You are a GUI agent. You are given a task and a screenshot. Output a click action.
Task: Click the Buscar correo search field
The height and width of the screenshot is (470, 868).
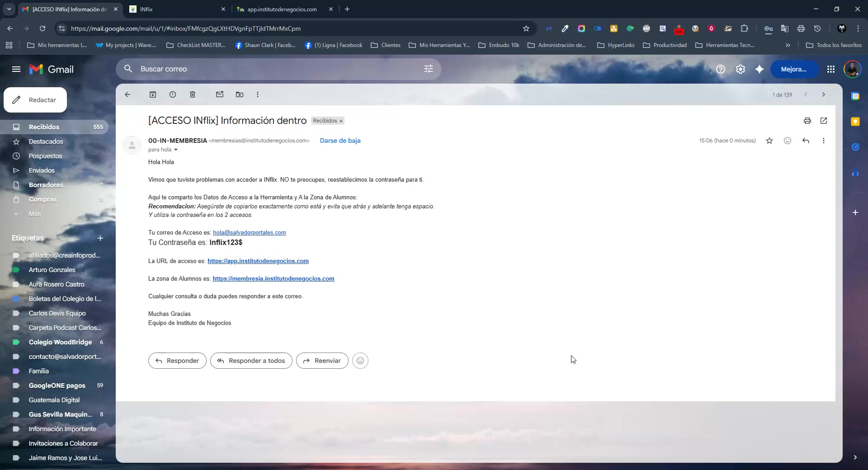click(x=271, y=69)
